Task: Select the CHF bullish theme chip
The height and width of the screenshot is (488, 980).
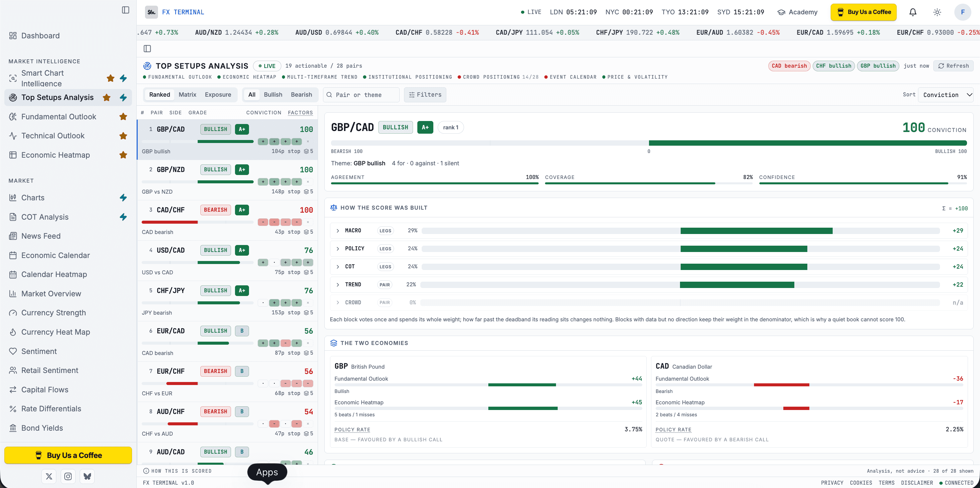Action: (x=834, y=66)
